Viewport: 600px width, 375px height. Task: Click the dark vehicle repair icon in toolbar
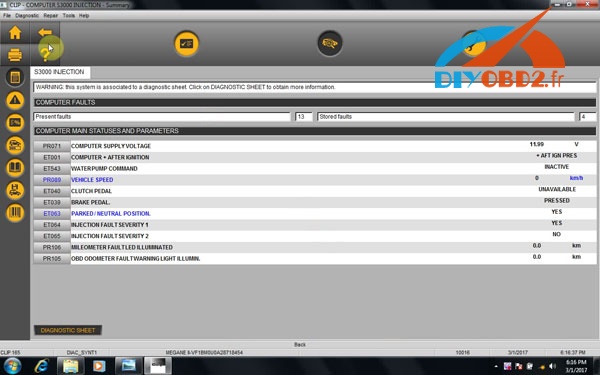[330, 43]
